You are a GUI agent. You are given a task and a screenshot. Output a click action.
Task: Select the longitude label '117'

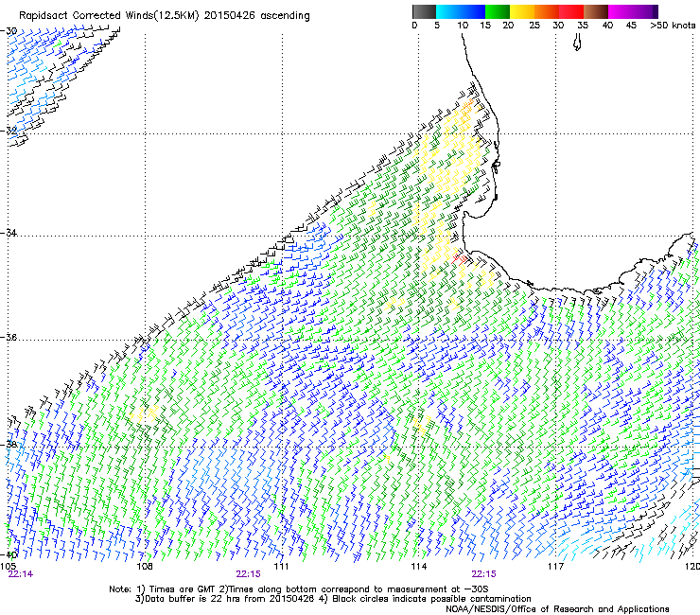tap(556, 567)
